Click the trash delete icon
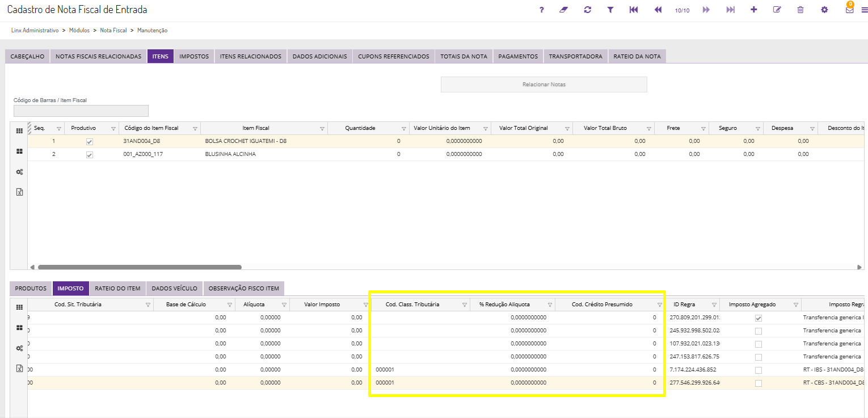 pyautogui.click(x=800, y=10)
